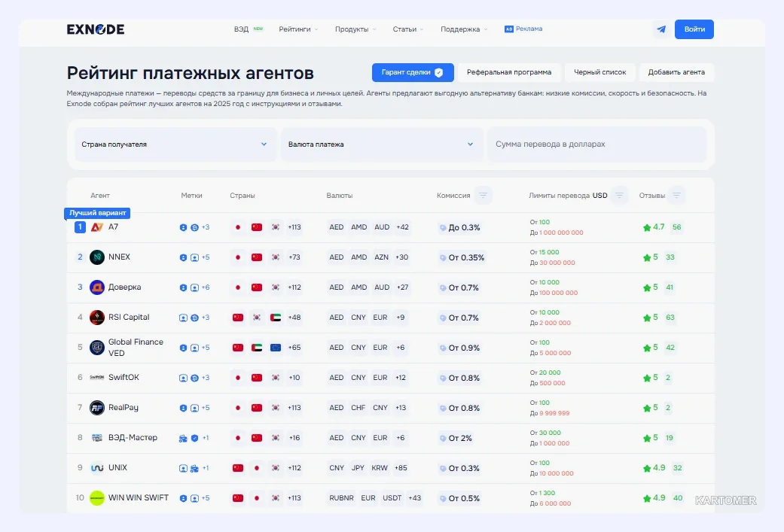Sort by reviews filter icon

[x=676, y=196]
